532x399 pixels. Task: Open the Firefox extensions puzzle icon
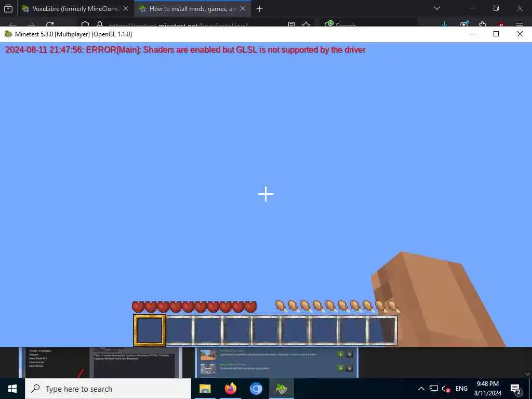click(482, 24)
